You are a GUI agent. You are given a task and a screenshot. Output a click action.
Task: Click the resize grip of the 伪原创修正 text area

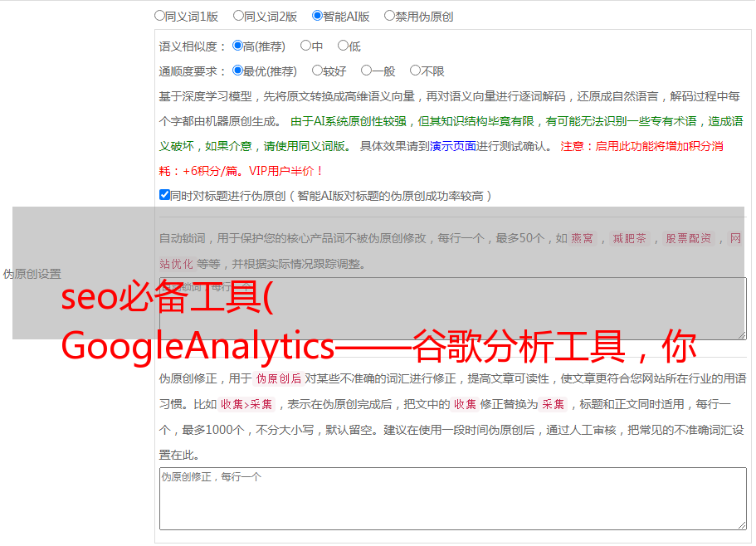pos(742,525)
